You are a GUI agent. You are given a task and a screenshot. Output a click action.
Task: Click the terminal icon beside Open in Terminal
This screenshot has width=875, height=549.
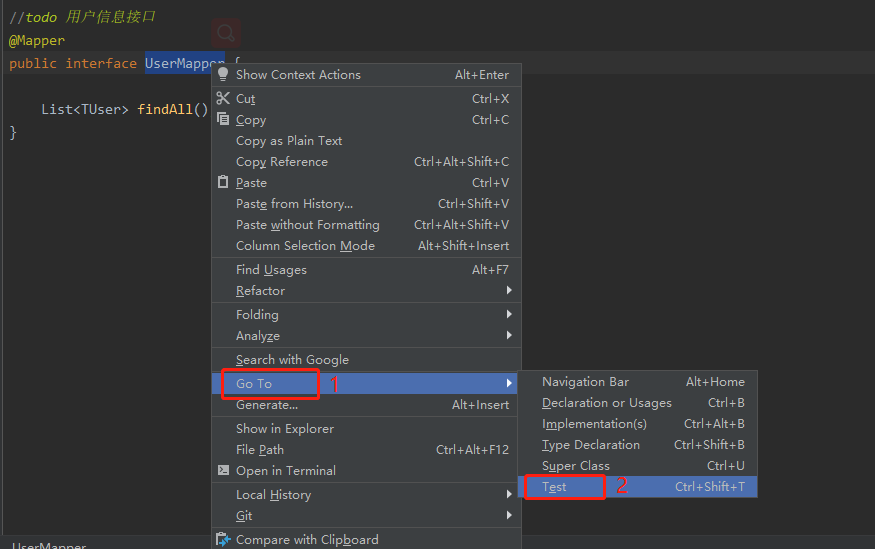coord(223,470)
